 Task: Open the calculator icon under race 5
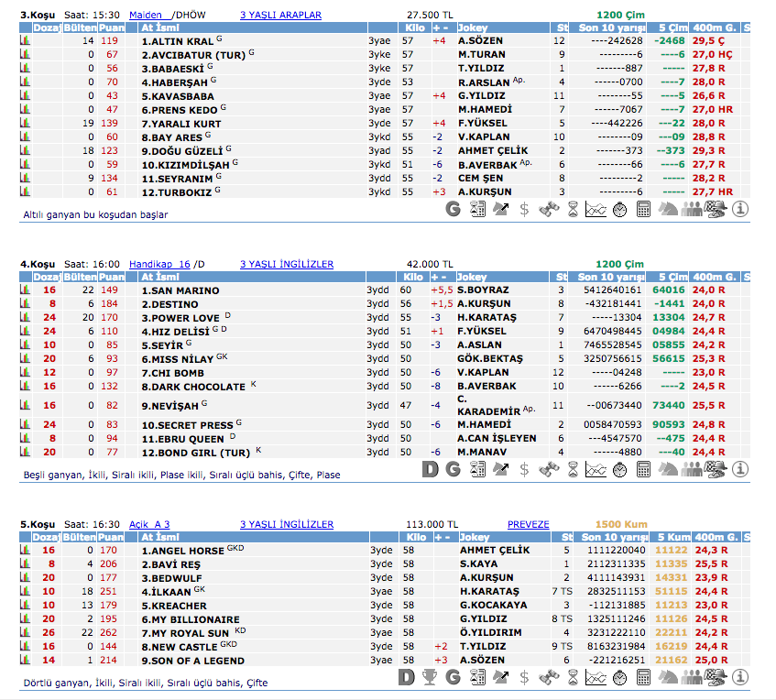643,677
